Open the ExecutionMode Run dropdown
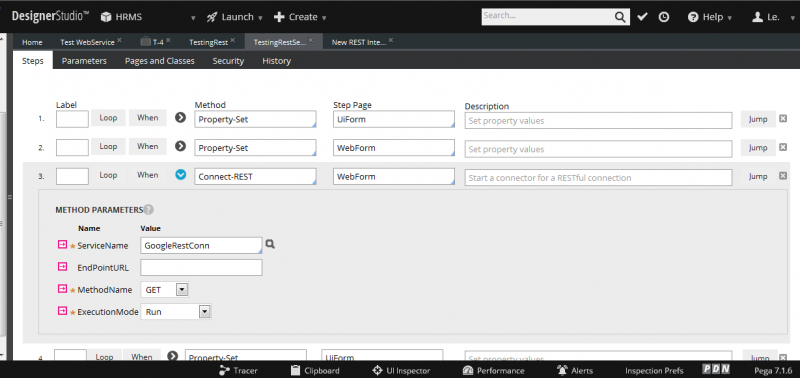The height and width of the screenshot is (378, 800). pos(205,312)
